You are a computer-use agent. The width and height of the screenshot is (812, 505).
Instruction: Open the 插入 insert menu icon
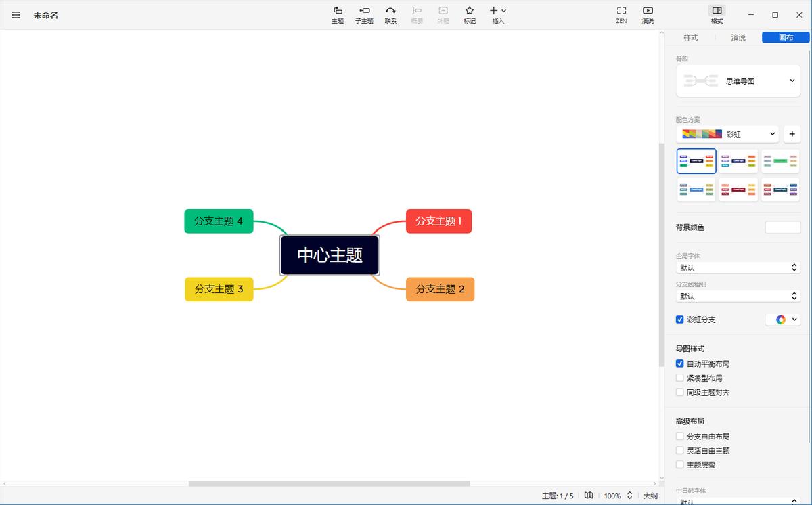(x=497, y=14)
